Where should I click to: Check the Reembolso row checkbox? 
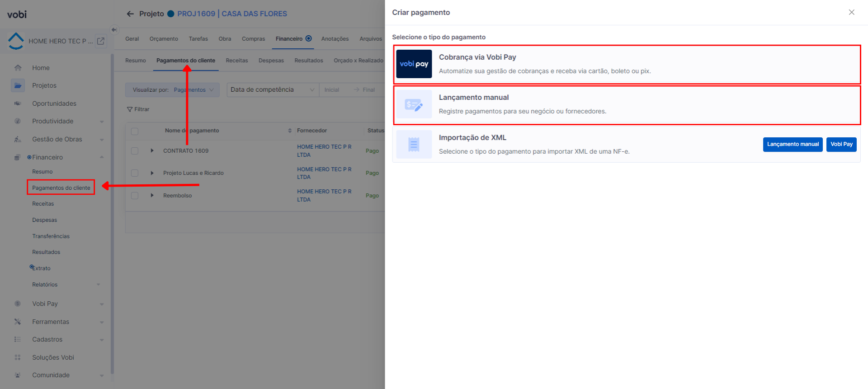(x=135, y=196)
